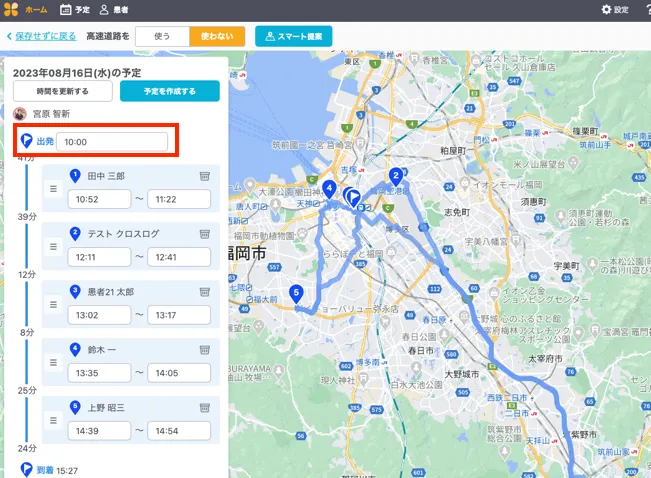
Task: Delete the 鈴木 一 visit
Action: pos(205,350)
